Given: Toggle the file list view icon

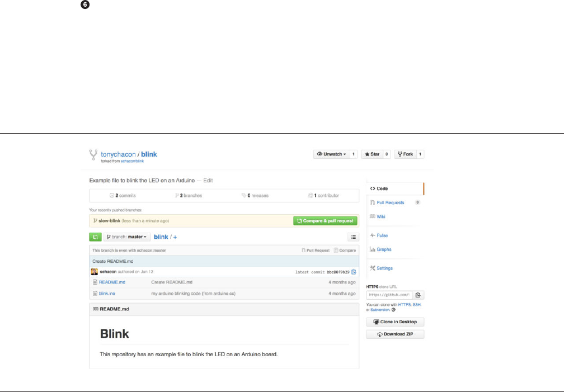Looking at the screenshot, I should coord(354,237).
